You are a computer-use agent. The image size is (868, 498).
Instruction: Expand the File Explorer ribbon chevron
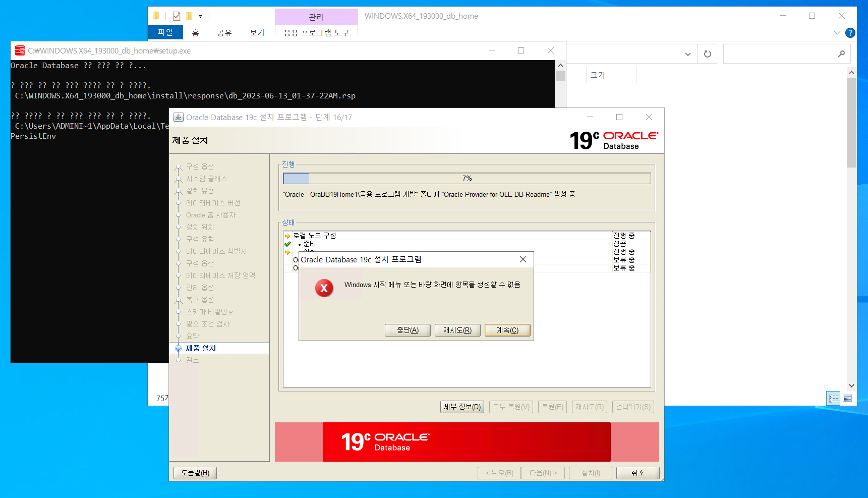pyautogui.click(x=837, y=33)
